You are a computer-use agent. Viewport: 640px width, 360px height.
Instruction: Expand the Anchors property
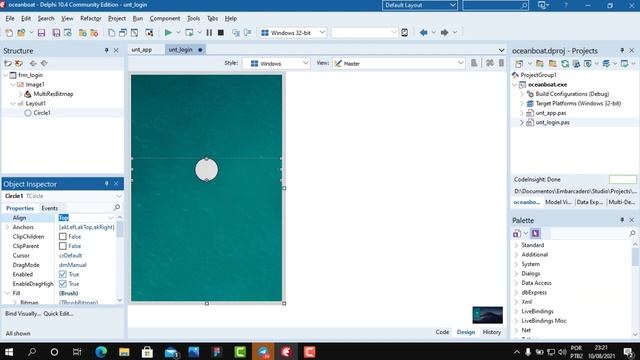click(7, 227)
